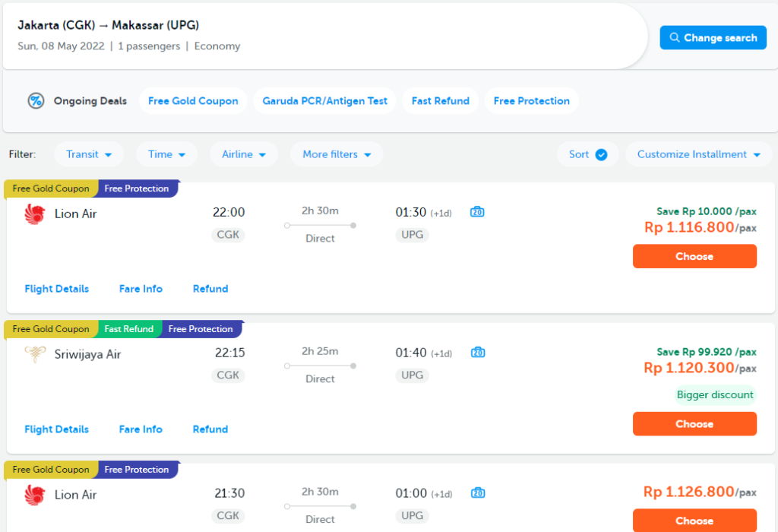Open Flight Details for Lion Air 22:00
This screenshot has width=778, height=532.
(x=56, y=289)
